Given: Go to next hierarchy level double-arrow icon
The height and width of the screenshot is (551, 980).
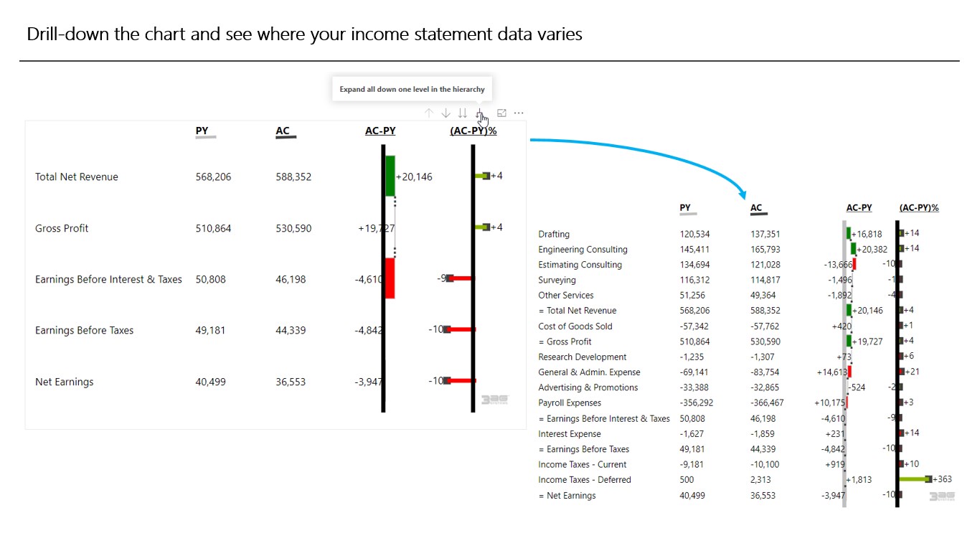Looking at the screenshot, I should 463,113.
